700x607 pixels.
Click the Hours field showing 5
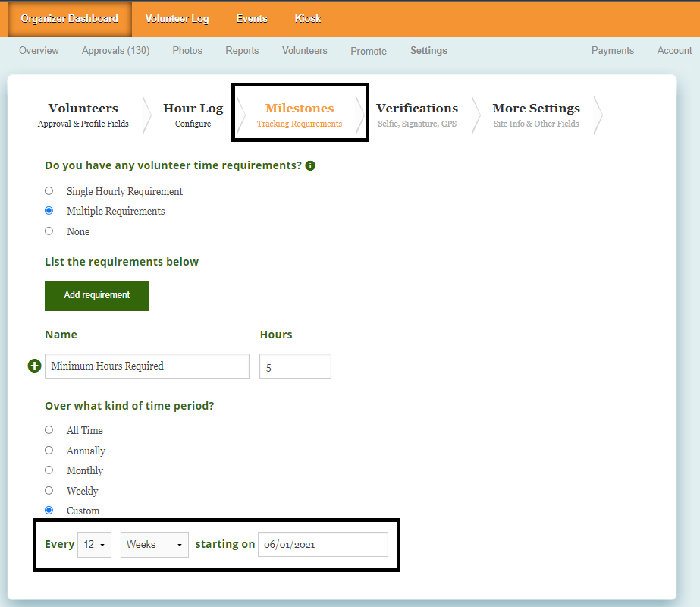(295, 366)
